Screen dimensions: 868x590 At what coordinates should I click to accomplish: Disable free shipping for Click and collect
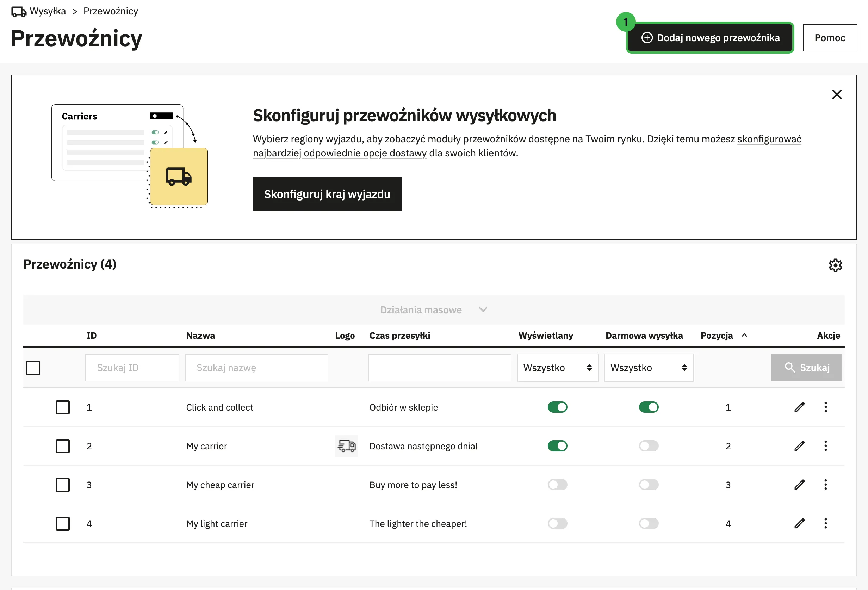(x=649, y=407)
